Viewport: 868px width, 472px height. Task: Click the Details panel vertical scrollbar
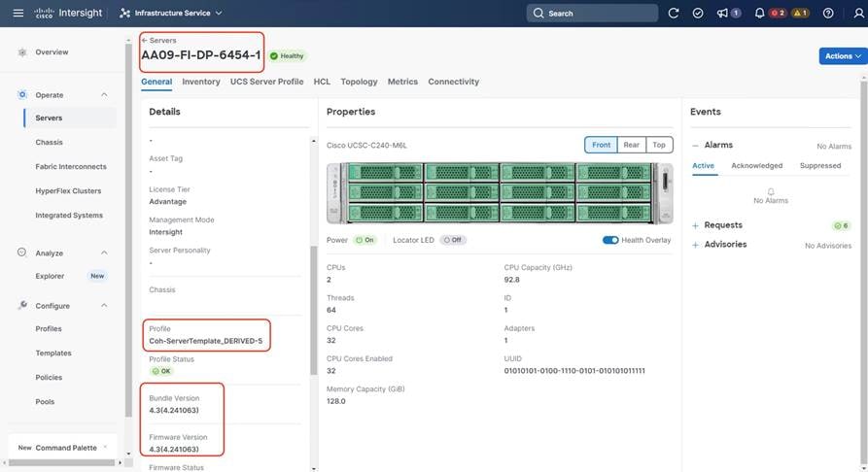coord(314,310)
